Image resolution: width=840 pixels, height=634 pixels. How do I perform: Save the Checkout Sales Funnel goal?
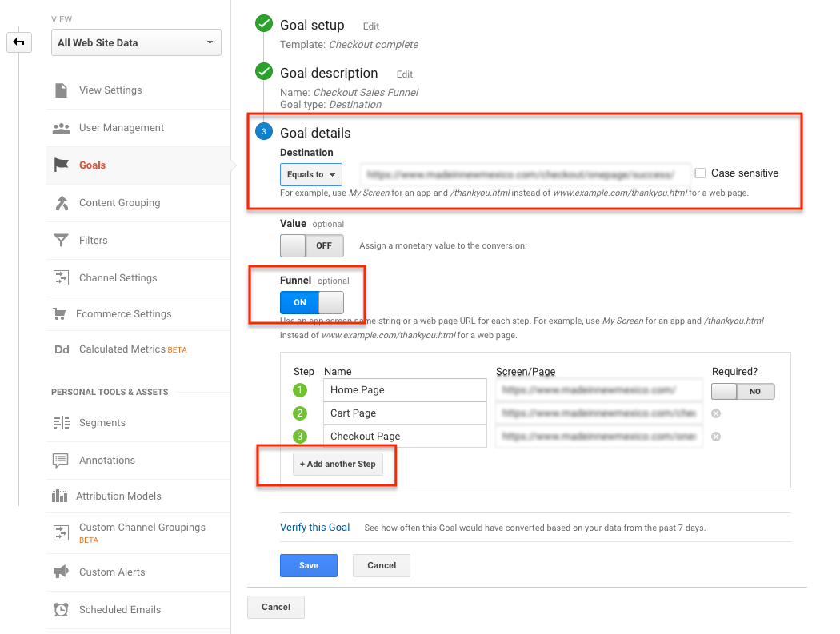click(308, 565)
